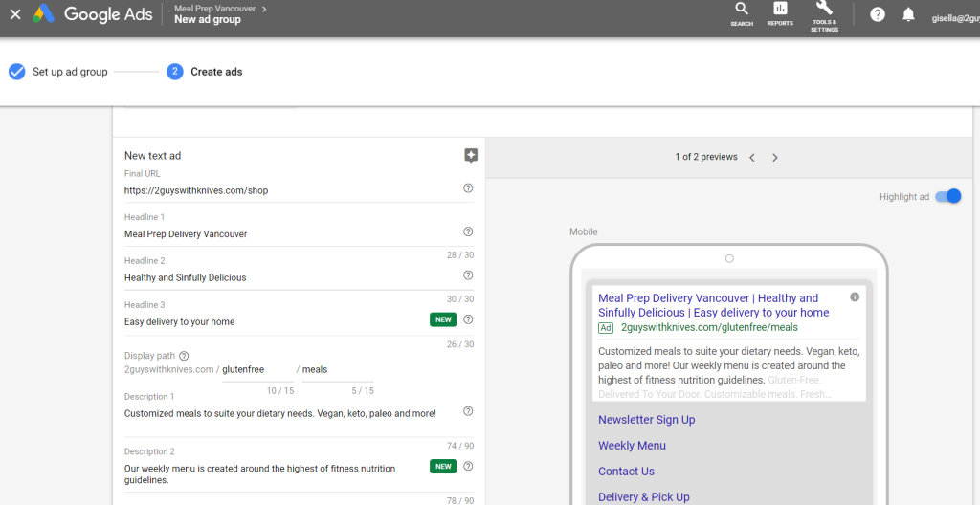
Task: Click the Help question mark icon
Action: tap(878, 14)
